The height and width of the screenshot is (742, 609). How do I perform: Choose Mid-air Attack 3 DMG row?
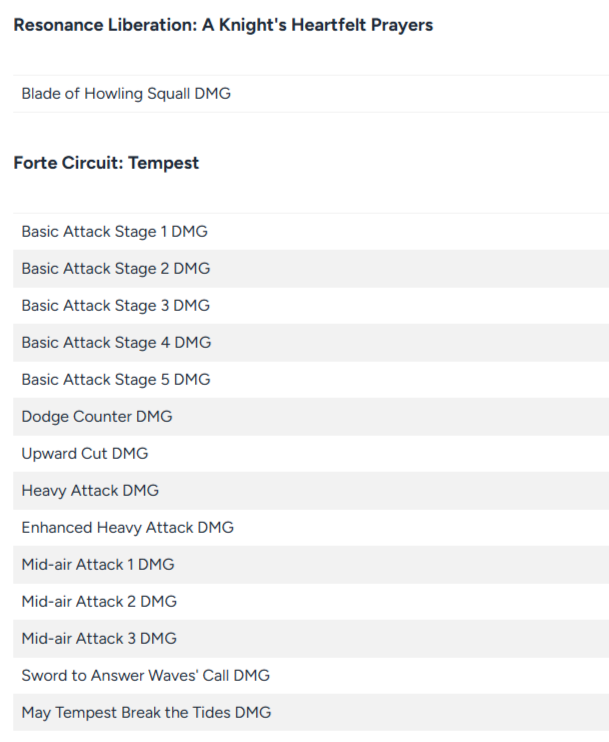pyautogui.click(x=99, y=639)
